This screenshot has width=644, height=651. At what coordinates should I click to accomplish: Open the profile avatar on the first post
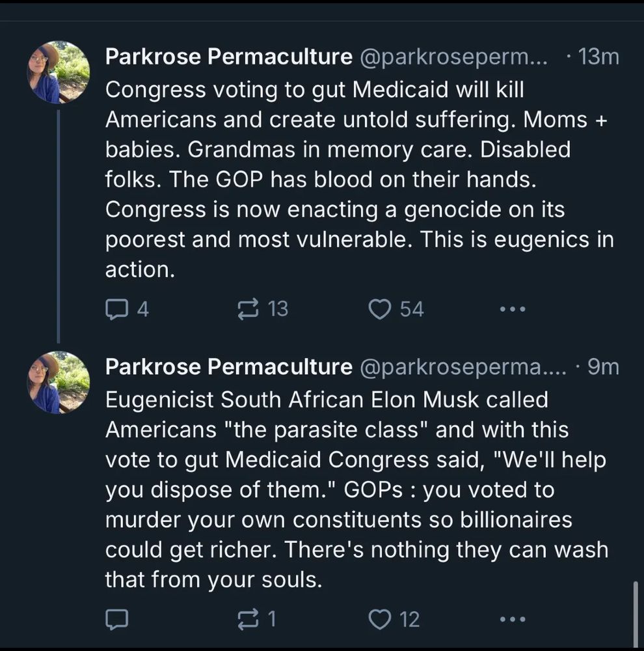[59, 72]
